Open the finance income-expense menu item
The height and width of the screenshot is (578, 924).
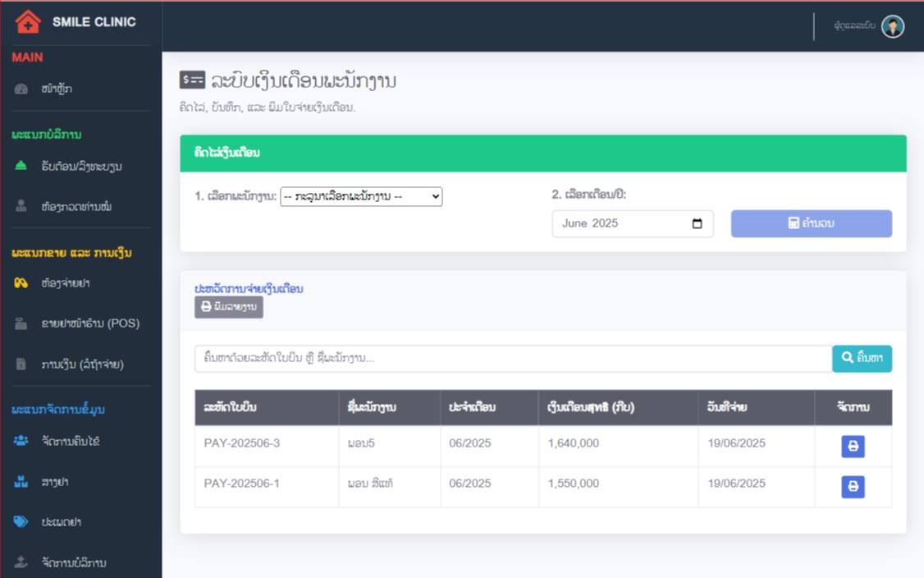point(82,364)
